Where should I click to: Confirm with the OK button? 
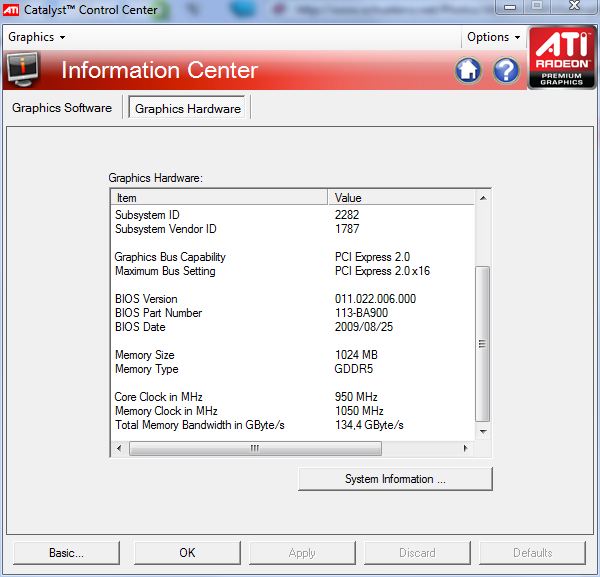point(187,553)
